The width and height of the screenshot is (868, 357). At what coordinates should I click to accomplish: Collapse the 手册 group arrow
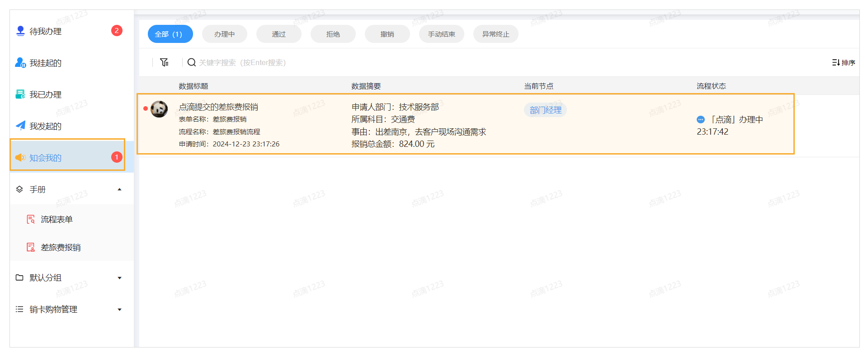click(x=119, y=189)
